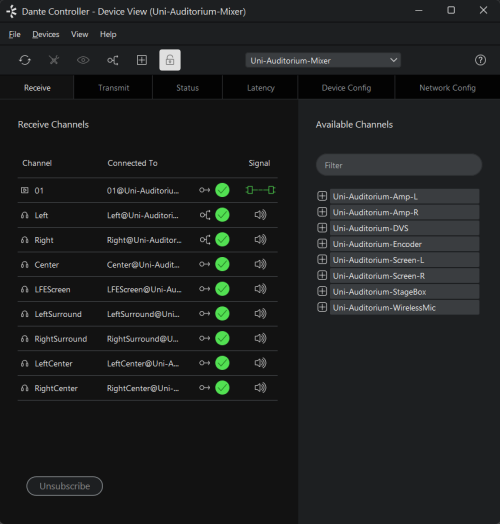Viewport: 500px width, 524px height.
Task: Toggle the device lock button
Action: 170,60
